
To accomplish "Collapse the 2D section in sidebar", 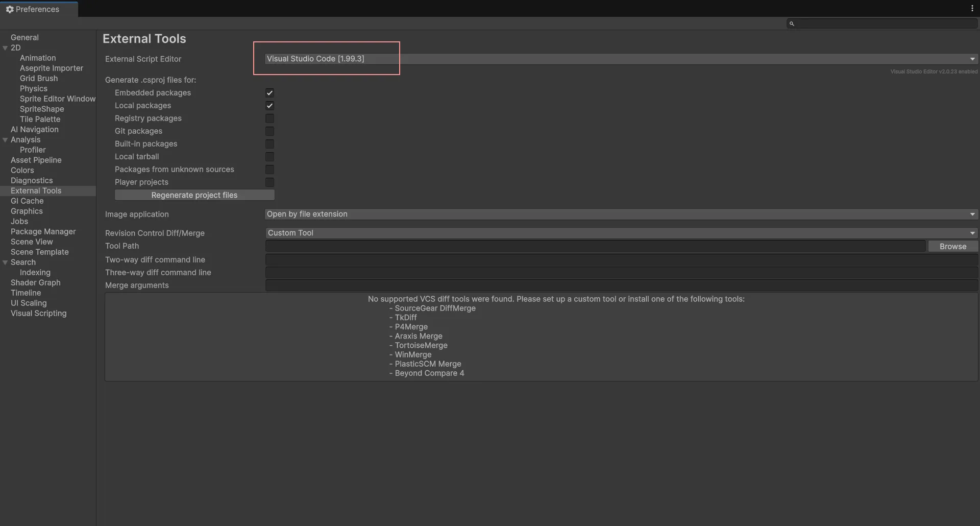I will (x=5, y=48).
